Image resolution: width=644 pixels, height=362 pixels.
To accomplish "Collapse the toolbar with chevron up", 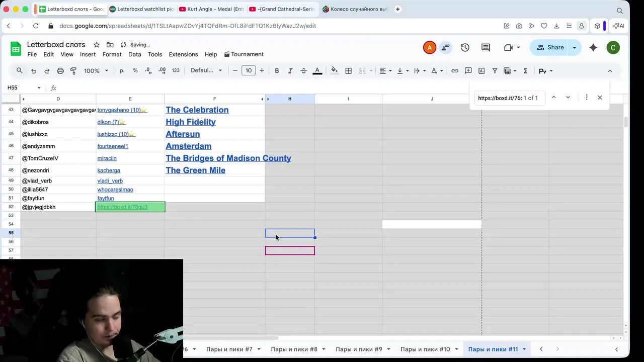I will point(610,71).
